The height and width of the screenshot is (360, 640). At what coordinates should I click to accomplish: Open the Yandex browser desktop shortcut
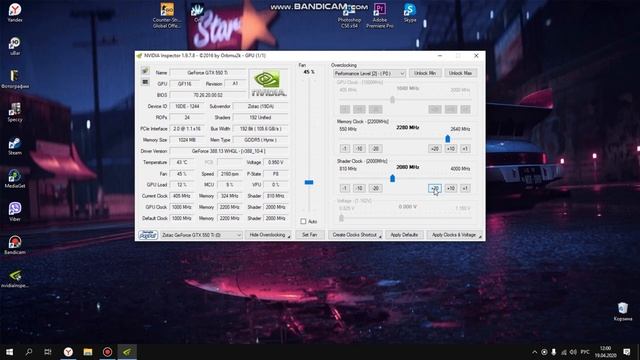pos(15,12)
